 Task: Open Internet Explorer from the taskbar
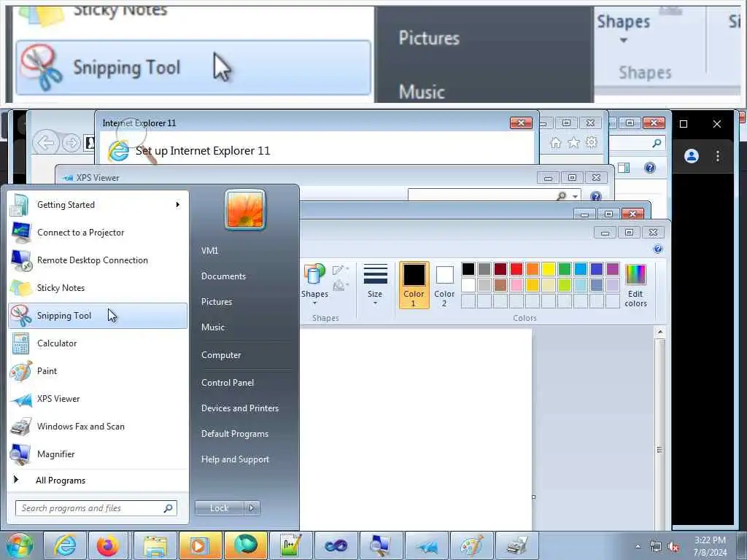(65, 545)
